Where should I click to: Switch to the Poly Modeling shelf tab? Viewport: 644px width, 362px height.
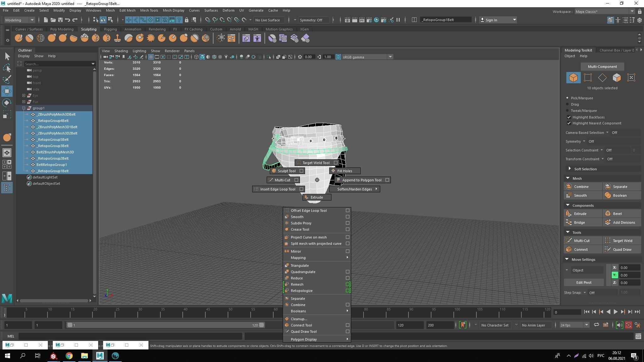pyautogui.click(x=62, y=29)
